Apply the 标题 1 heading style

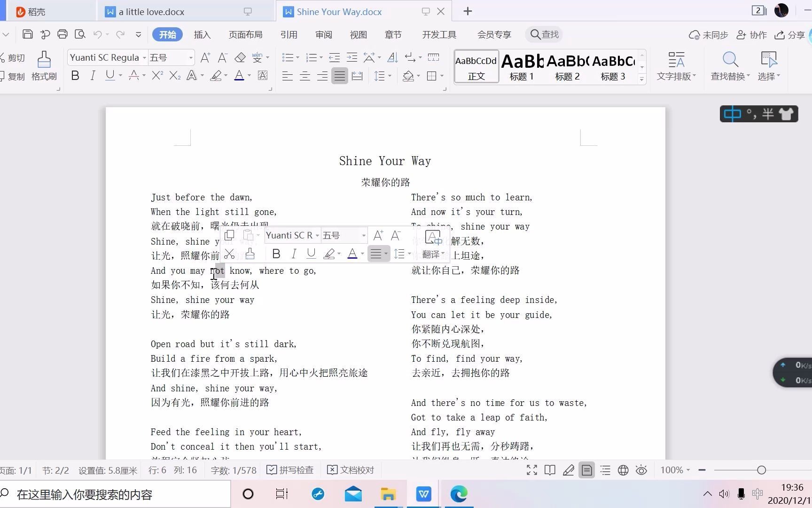click(522, 67)
